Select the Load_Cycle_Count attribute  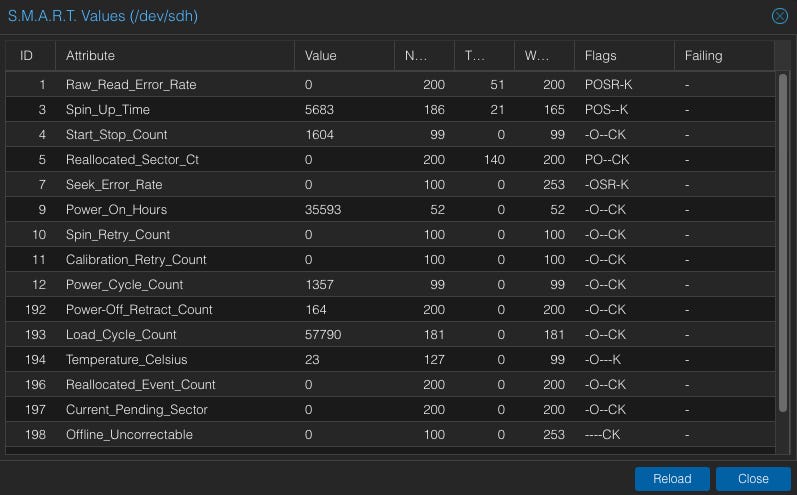pyautogui.click(x=121, y=334)
